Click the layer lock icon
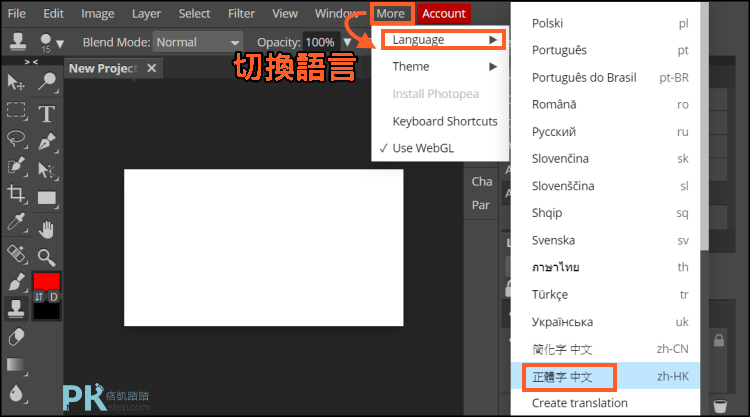The width and height of the screenshot is (750, 417). pos(719,340)
